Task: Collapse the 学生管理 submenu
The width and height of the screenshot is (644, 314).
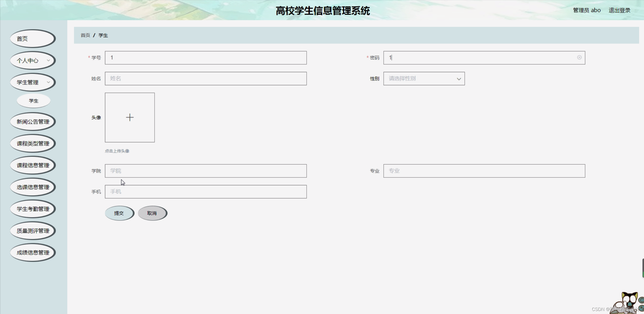Action: coord(33,82)
